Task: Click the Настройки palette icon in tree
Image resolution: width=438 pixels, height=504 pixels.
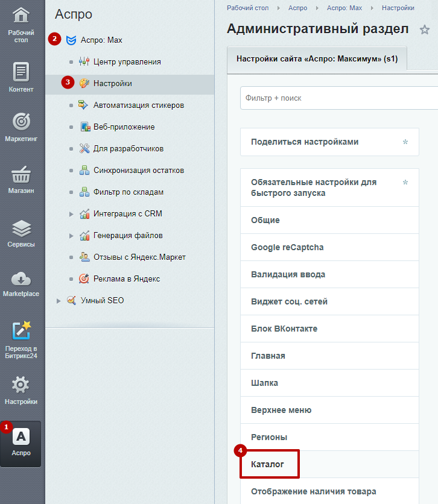Action: click(x=84, y=84)
